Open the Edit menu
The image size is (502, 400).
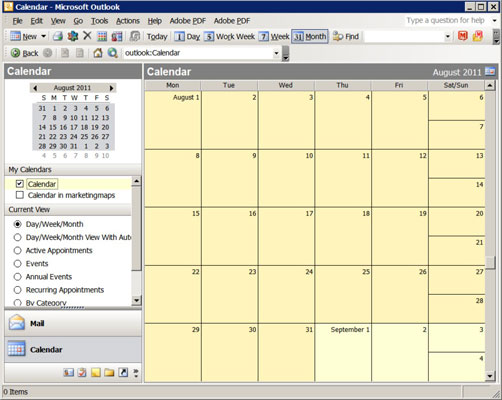point(37,21)
